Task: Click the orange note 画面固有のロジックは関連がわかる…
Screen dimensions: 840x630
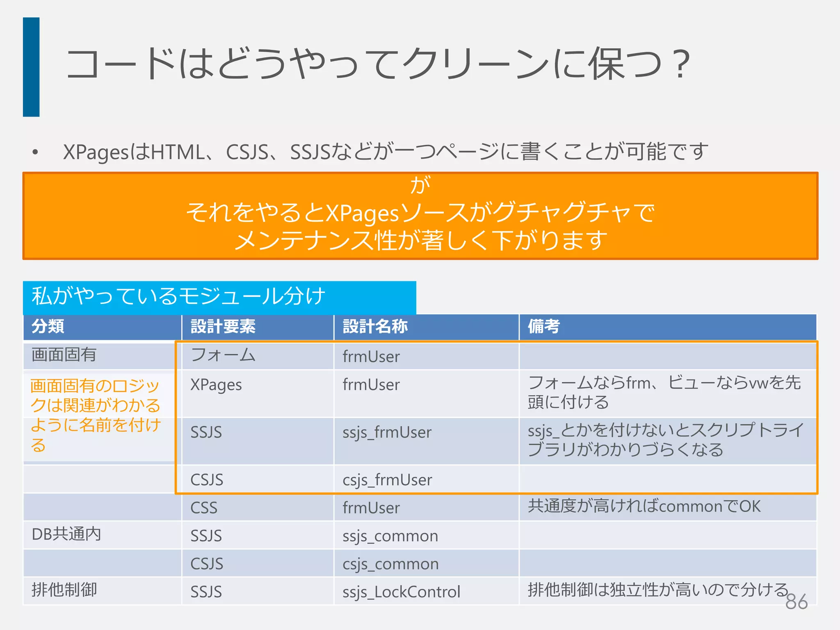Action: [95, 415]
